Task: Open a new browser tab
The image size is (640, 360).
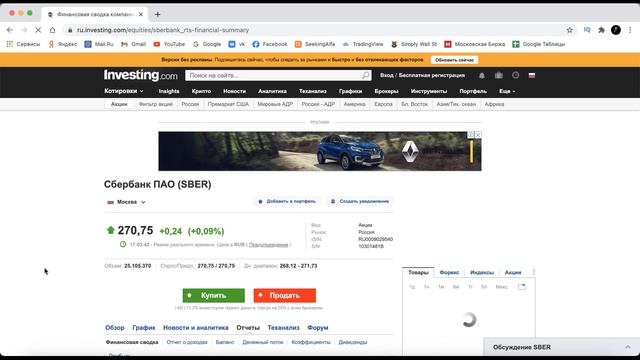Action: click(x=158, y=14)
